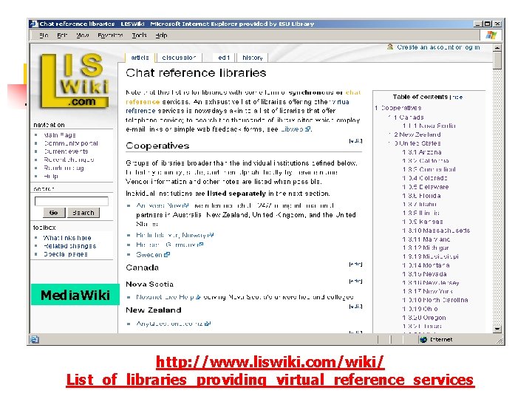The width and height of the screenshot is (532, 399).
Task: Click Create an account or log in
Action: pyautogui.click(x=438, y=47)
